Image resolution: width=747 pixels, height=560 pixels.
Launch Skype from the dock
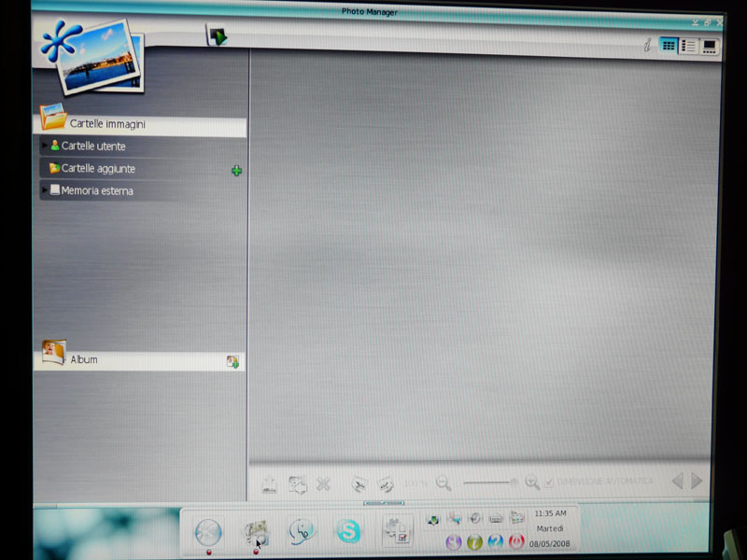[348, 531]
